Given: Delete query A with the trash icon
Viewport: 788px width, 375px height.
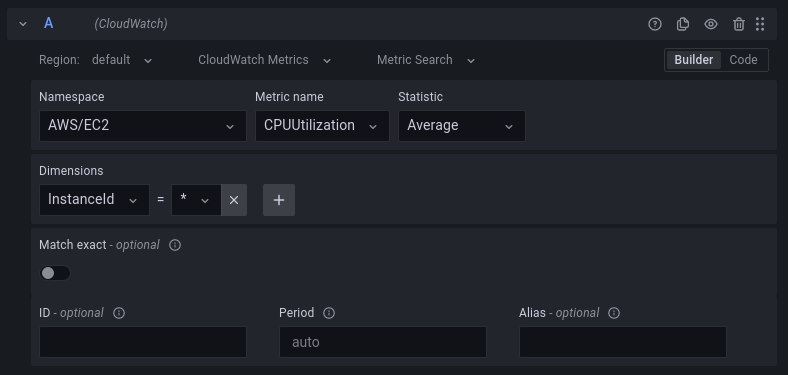Looking at the screenshot, I should point(738,24).
